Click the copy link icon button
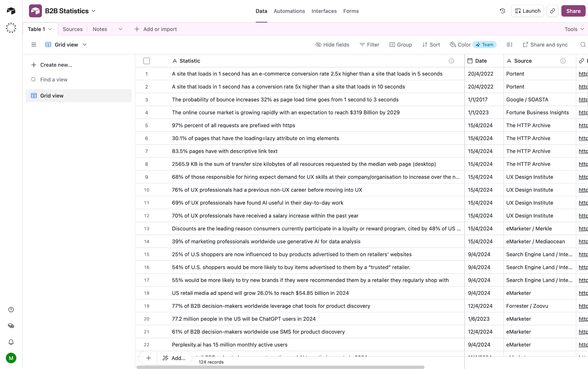Screen dimensions: 588x369 coord(552,11)
